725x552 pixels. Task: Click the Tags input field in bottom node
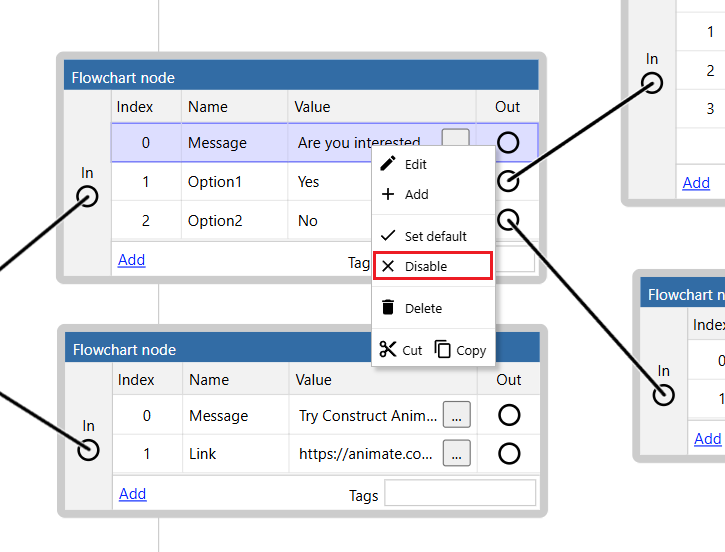460,494
